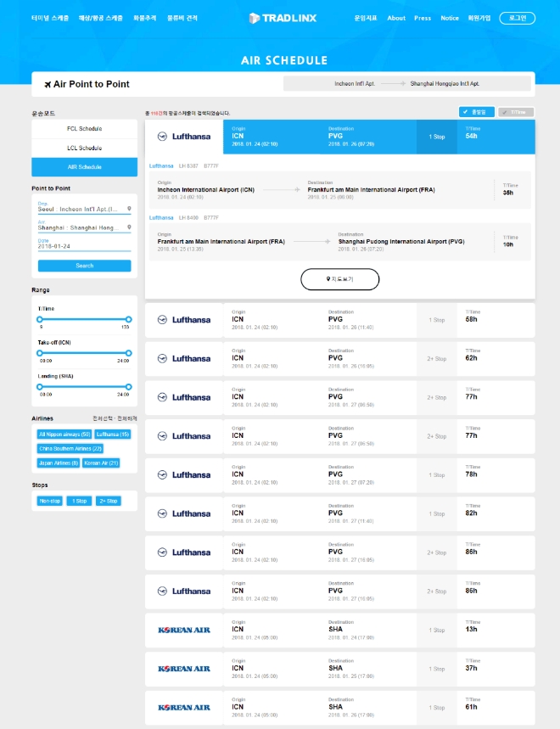
Task: Expand the Lufthansa 58h schedule row
Action: coord(339,320)
